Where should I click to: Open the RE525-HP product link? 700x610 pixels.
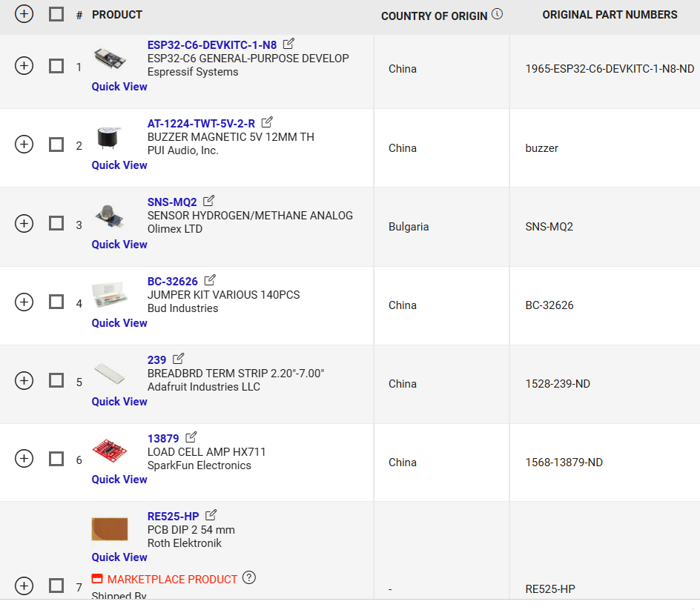173,516
